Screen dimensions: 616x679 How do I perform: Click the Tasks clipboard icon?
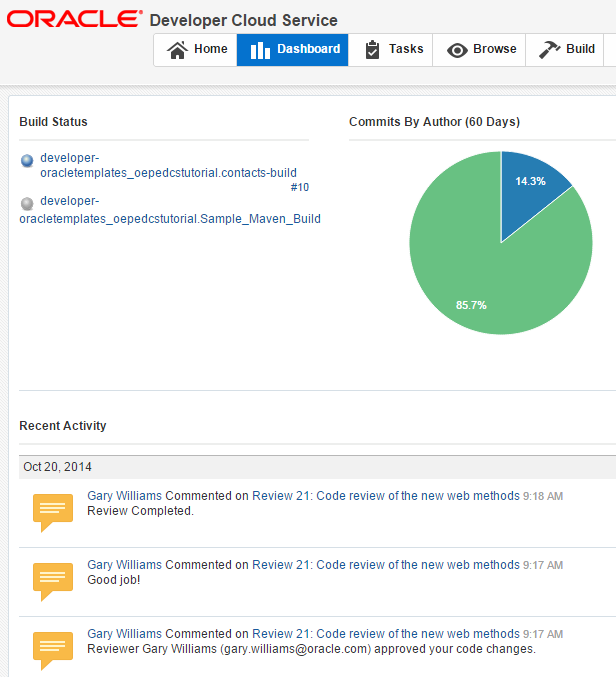(372, 50)
